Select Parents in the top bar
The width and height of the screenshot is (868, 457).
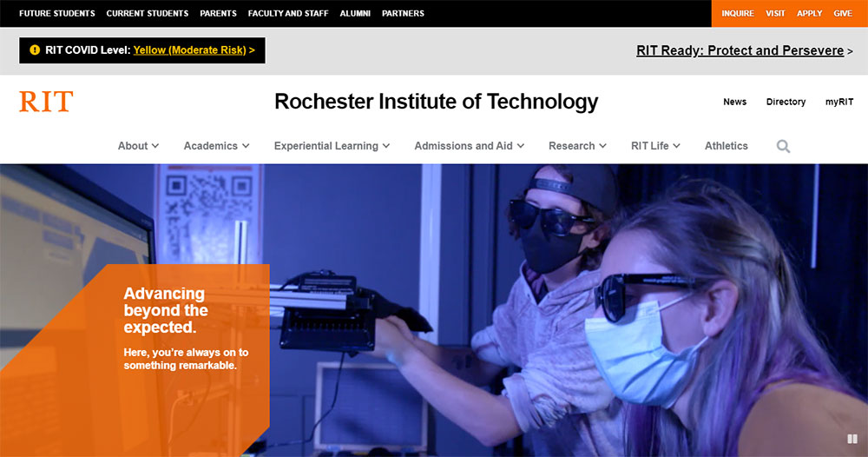[x=218, y=13]
